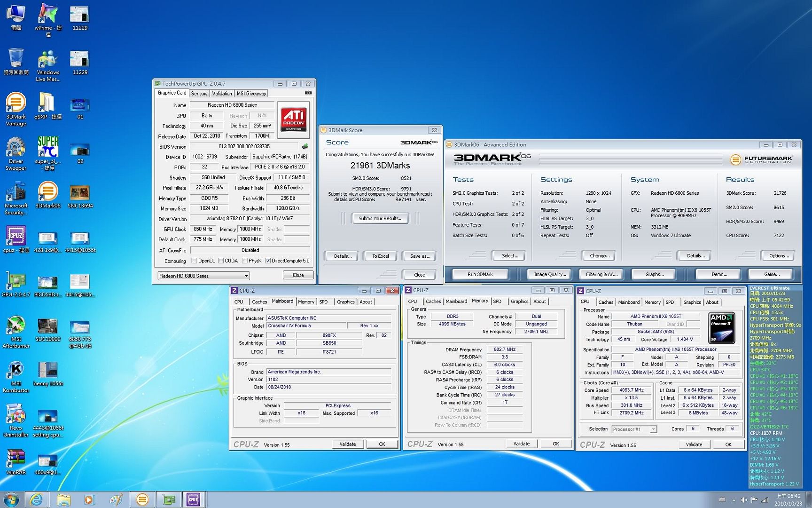Open WinRAR desktop shortcut
The image size is (812, 508).
[x=16, y=459]
